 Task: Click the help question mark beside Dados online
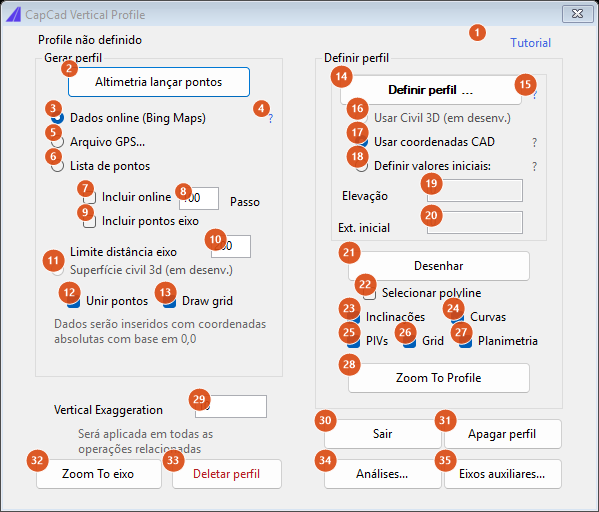270,118
